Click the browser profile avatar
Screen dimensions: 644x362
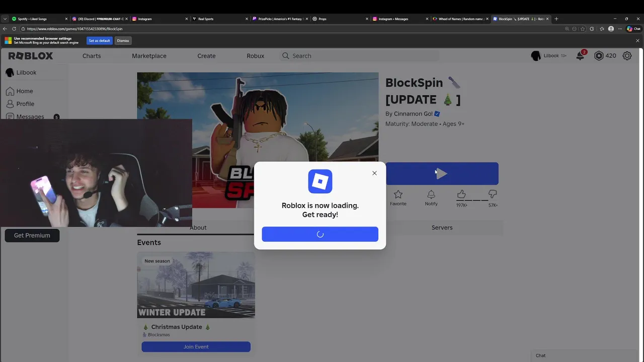point(611,29)
